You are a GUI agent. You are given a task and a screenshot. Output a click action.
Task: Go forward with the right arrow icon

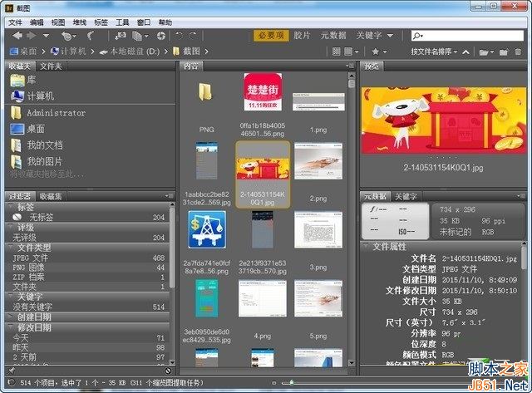click(32, 35)
